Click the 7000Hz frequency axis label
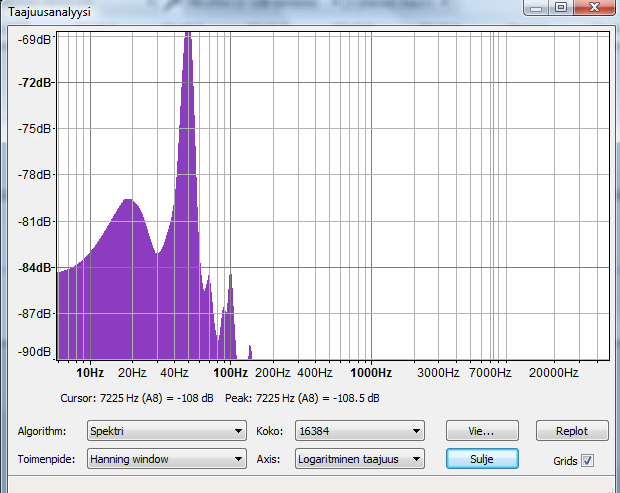 490,373
